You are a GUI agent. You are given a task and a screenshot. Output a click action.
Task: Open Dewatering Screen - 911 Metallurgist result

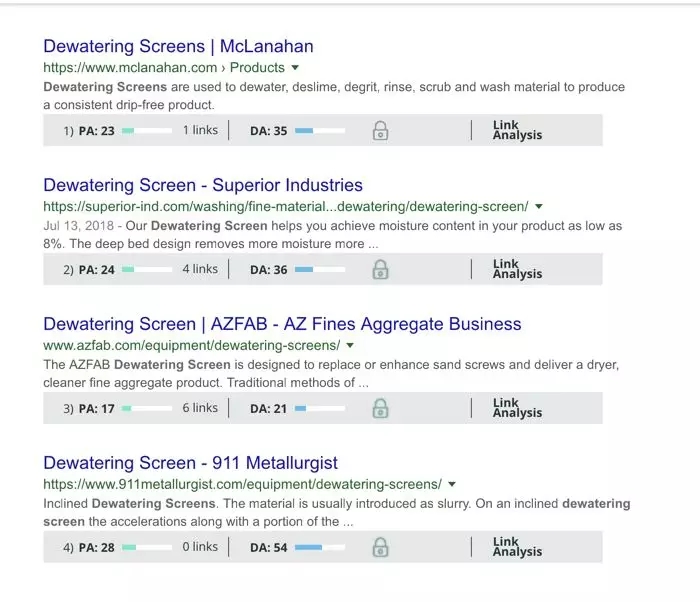point(190,463)
